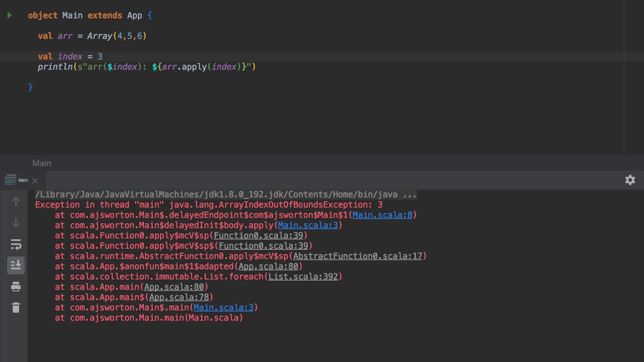The image size is (644, 362).
Task: Open App.scala:78 link
Action: pos(179,297)
